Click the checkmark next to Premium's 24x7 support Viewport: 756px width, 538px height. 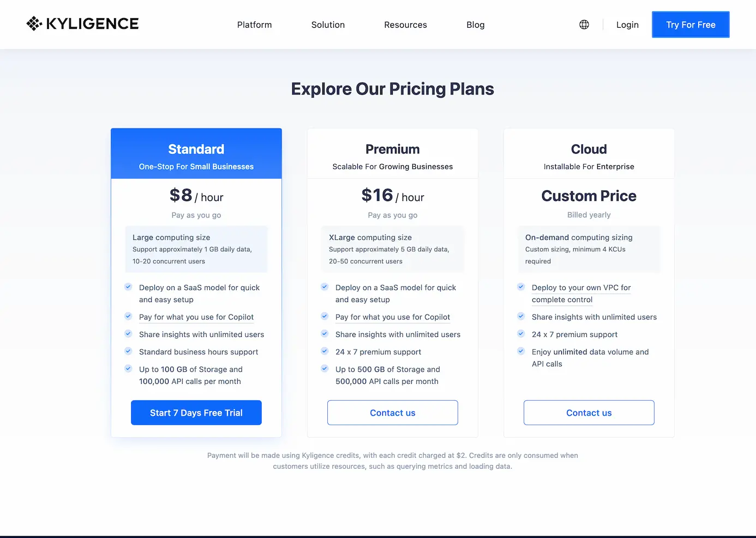click(x=325, y=351)
